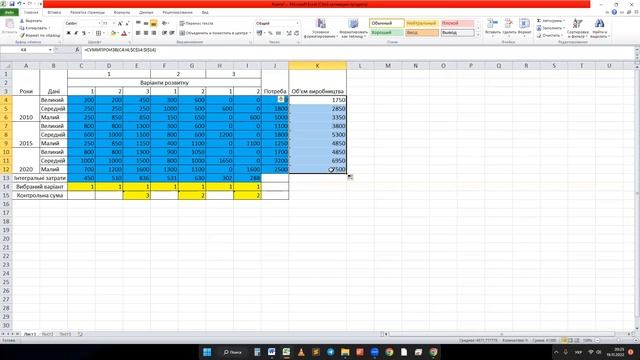Apply the Плохой cell style
The width and height of the screenshot is (640, 360).
[x=458, y=23]
